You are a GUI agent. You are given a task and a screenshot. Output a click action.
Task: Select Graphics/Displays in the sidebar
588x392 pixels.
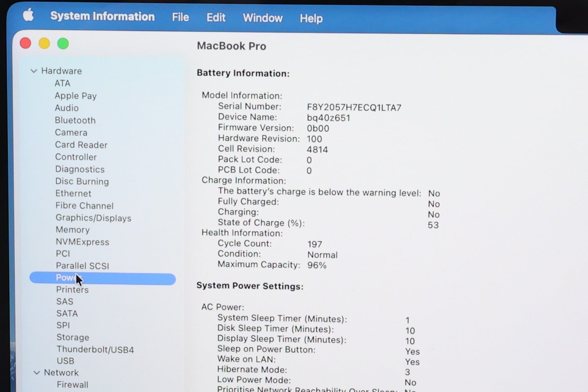coord(93,218)
